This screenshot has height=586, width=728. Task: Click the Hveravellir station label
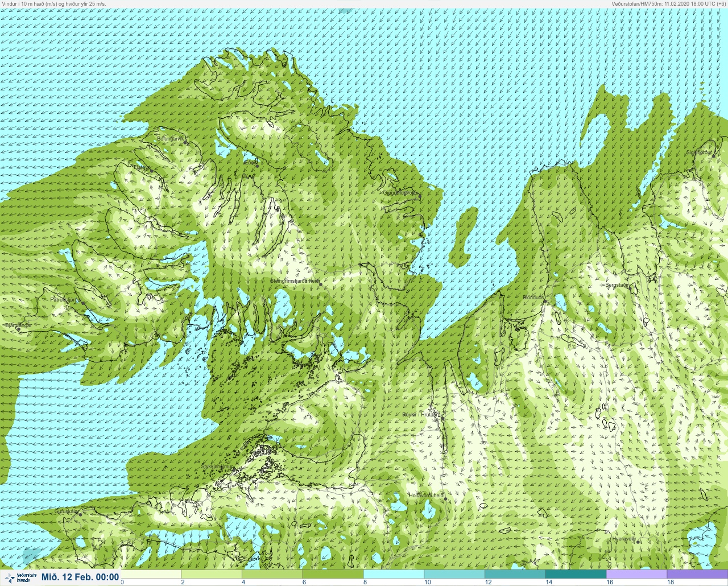(624, 538)
